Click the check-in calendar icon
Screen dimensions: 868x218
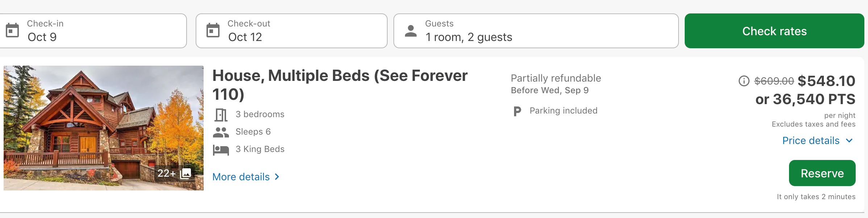tap(12, 30)
